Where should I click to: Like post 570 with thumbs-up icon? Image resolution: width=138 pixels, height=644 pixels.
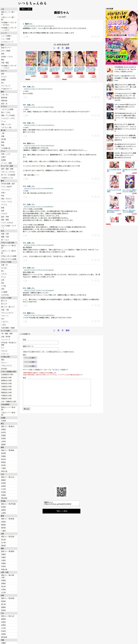point(24,197)
